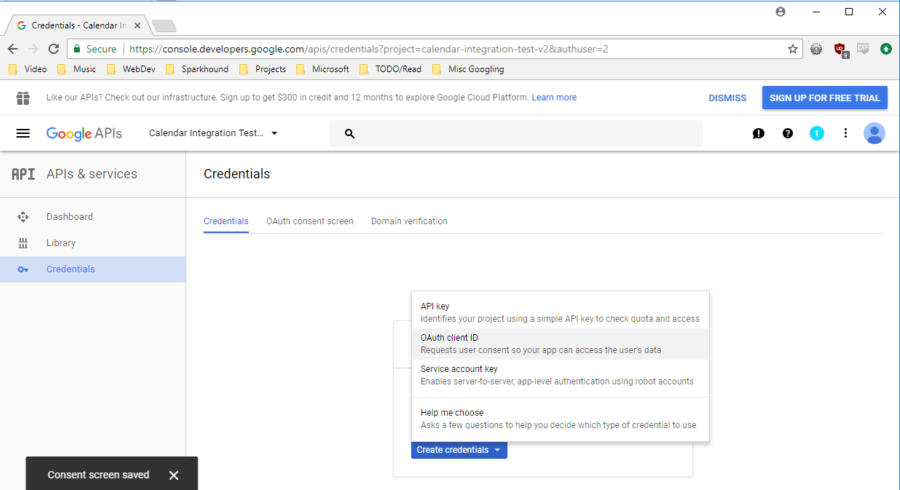
Task: Open the Projects bookmarks folder
Action: tap(262, 69)
